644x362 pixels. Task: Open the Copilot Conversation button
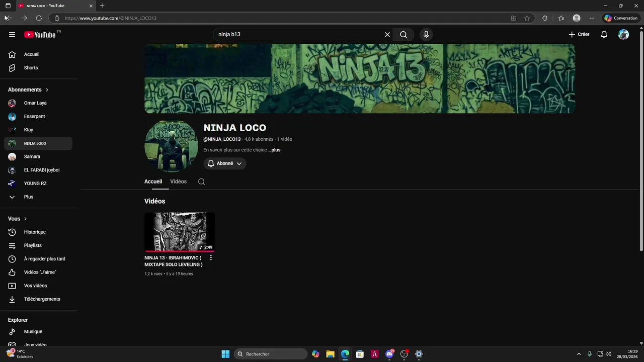pyautogui.click(x=621, y=18)
